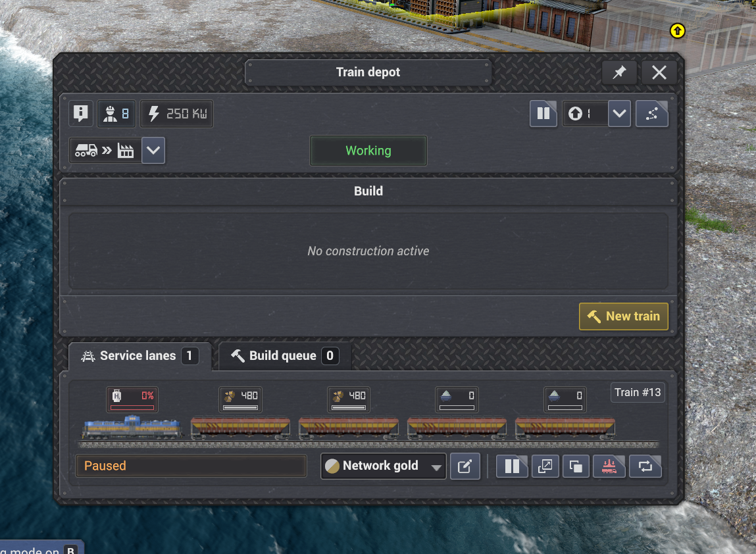Pin the Train depot window
The image size is (756, 554).
click(619, 72)
